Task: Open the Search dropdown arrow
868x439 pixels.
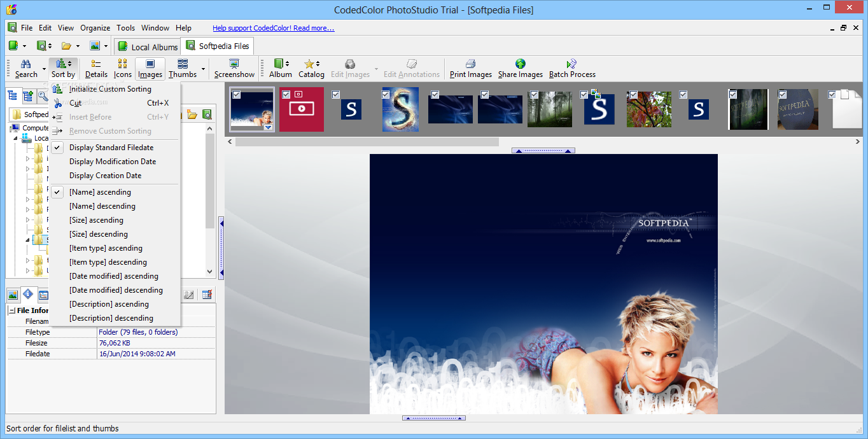Action: pyautogui.click(x=45, y=69)
